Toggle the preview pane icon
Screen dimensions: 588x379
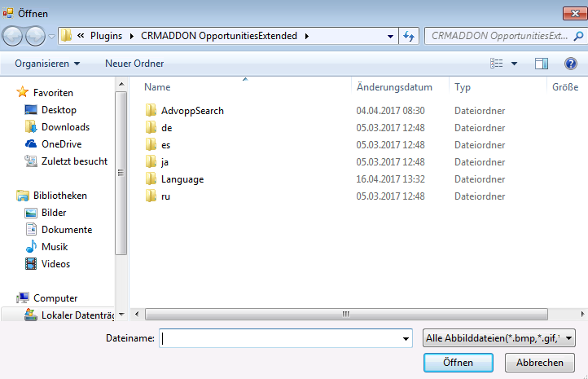542,63
